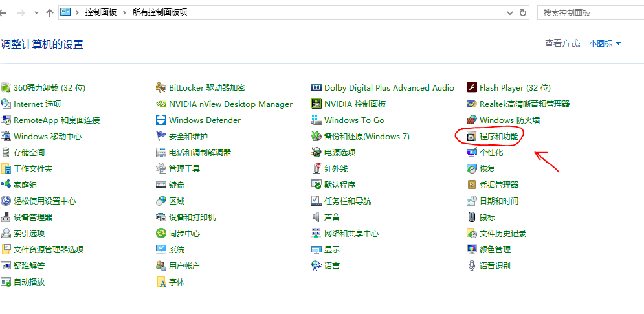This screenshot has width=644, height=314.
Task: Open the Windows To Go icon
Action: (316, 120)
